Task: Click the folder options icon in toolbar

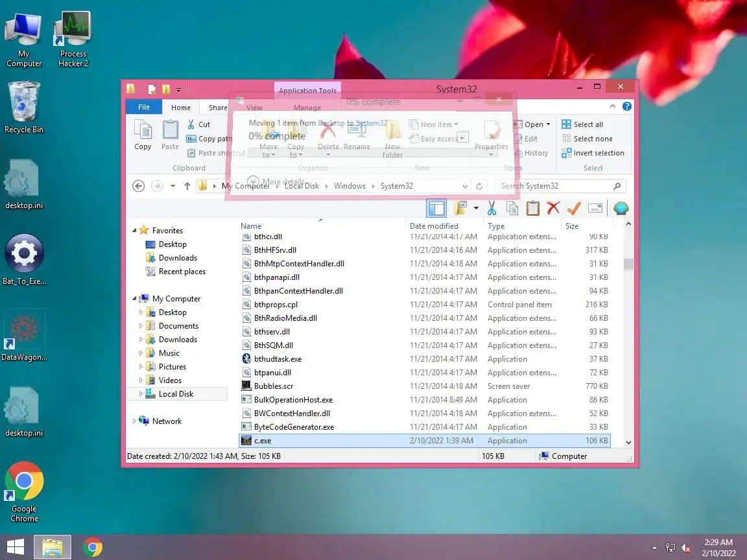Action: click(460, 208)
